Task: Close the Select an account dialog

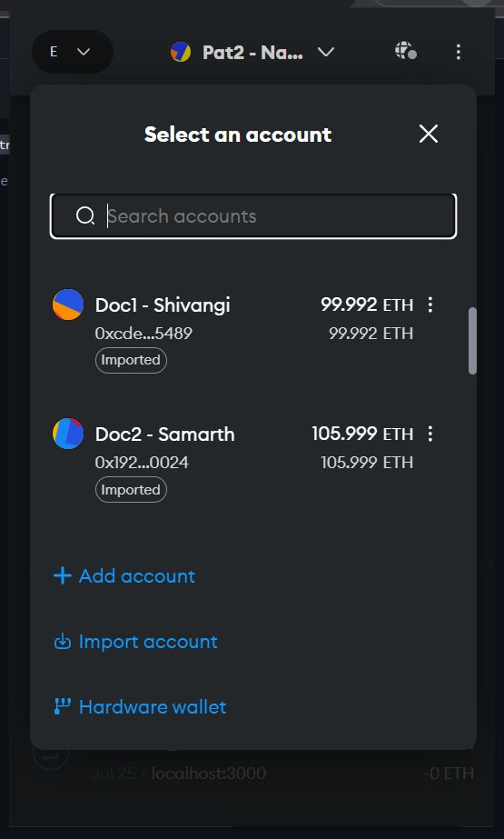Action: click(429, 134)
